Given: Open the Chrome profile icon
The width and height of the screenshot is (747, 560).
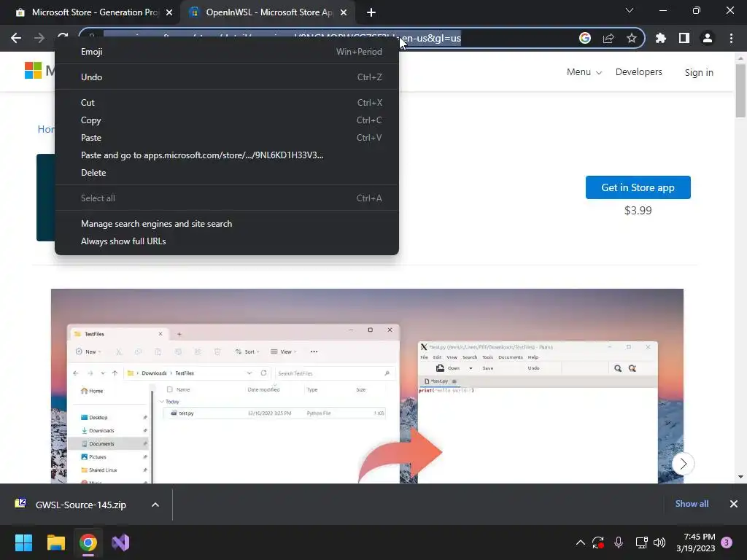Looking at the screenshot, I should tap(708, 38).
